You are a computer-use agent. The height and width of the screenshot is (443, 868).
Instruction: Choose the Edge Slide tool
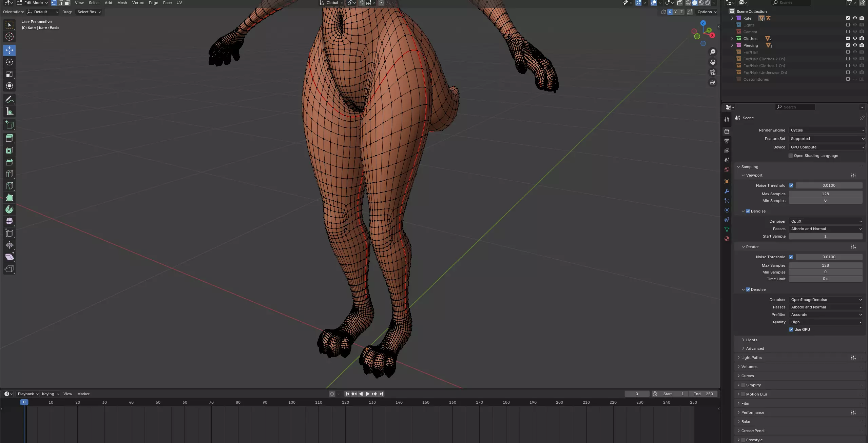pos(9,233)
